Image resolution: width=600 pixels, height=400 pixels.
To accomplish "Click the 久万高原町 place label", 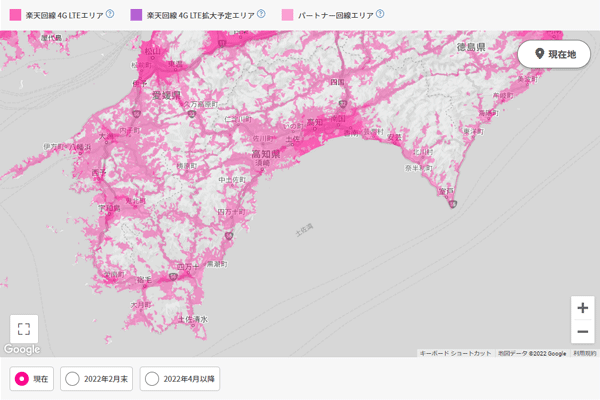I will click(201, 104).
